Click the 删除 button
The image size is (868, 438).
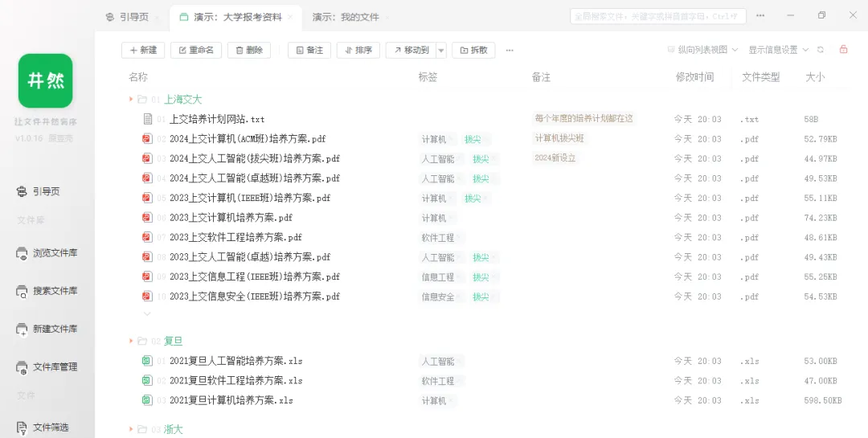pyautogui.click(x=249, y=51)
